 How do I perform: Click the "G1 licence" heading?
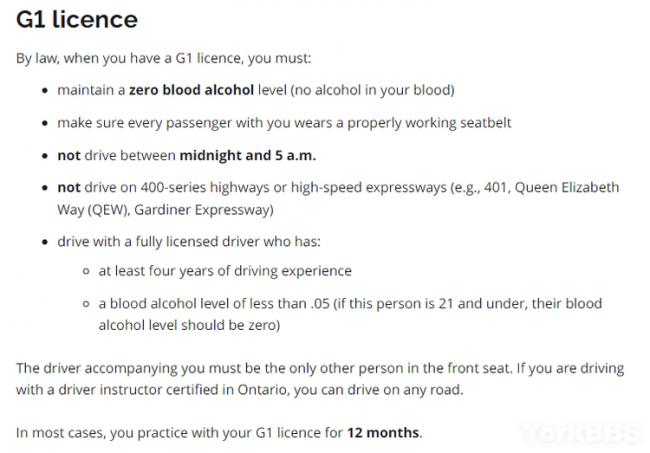77,20
